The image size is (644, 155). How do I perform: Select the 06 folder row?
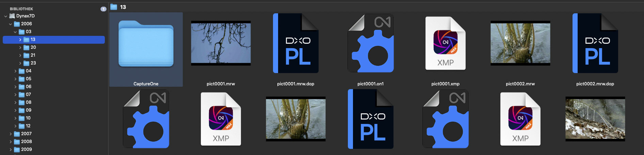tap(54, 87)
